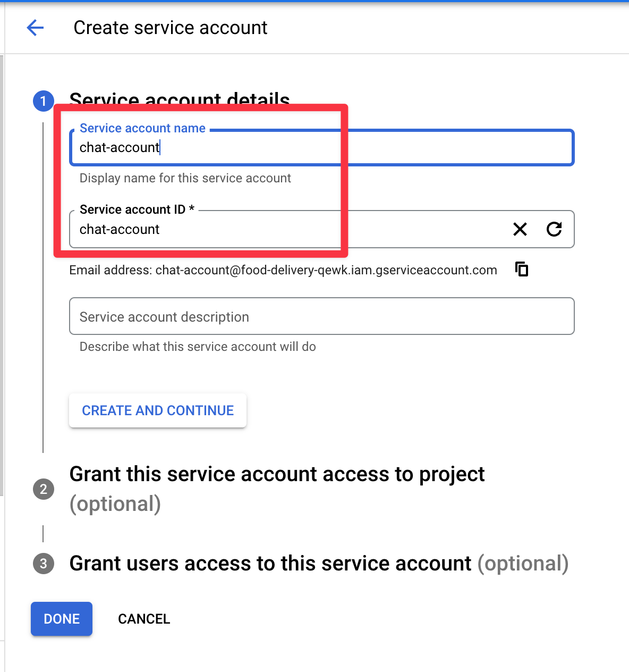Regenerate the service account ID

tap(554, 229)
